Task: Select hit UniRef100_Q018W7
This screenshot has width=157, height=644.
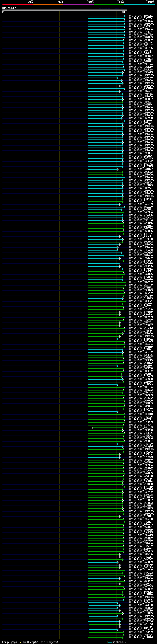Action: tap(141, 169)
